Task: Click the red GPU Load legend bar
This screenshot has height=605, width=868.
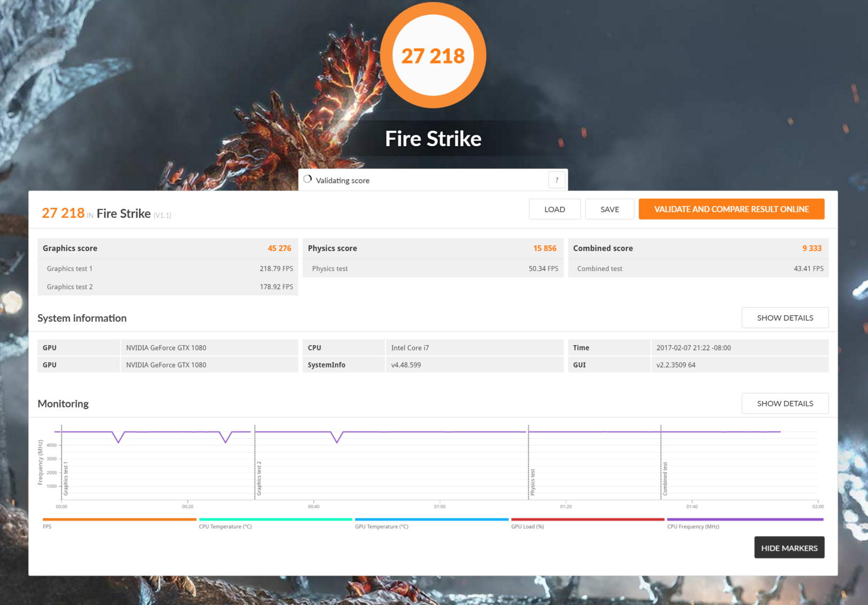Action: [x=587, y=519]
